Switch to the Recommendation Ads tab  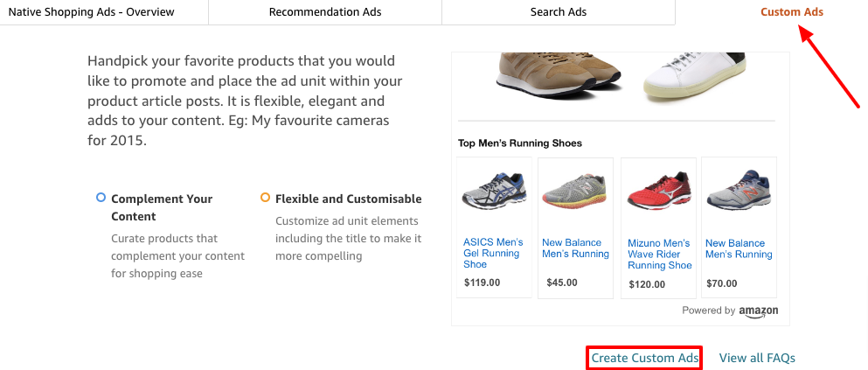pos(324,12)
